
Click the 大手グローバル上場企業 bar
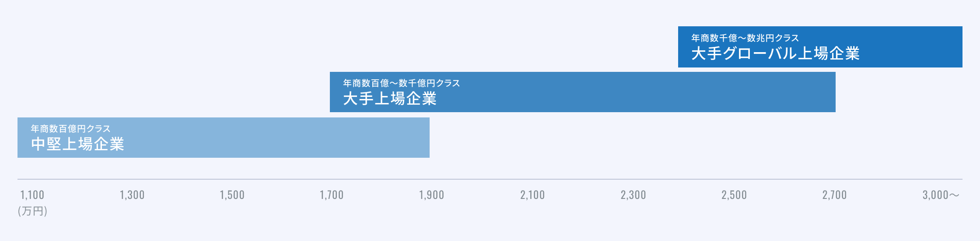pyautogui.click(x=820, y=47)
